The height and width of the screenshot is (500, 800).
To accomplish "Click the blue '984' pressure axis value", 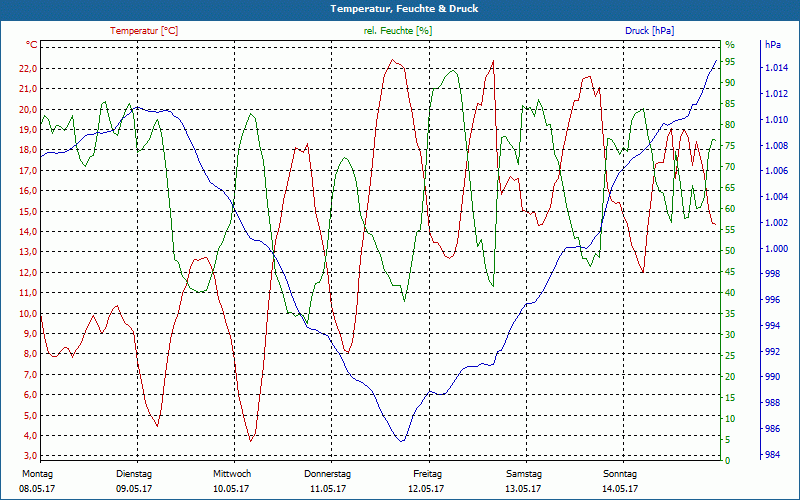I will coord(772,455).
